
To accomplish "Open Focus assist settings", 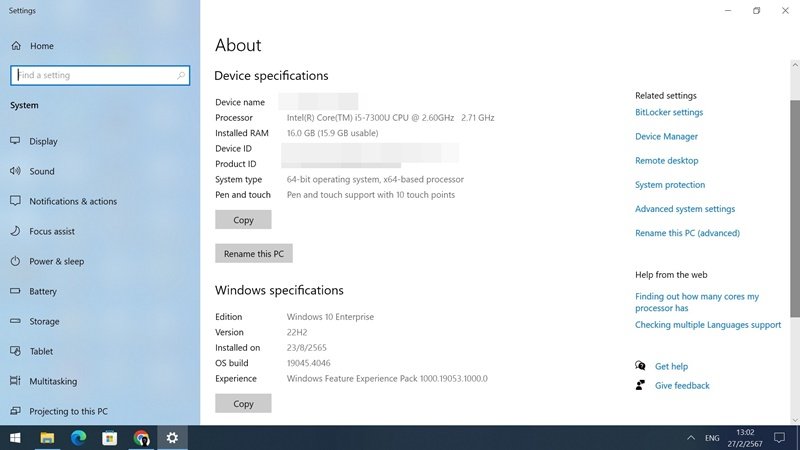I will (x=52, y=232).
